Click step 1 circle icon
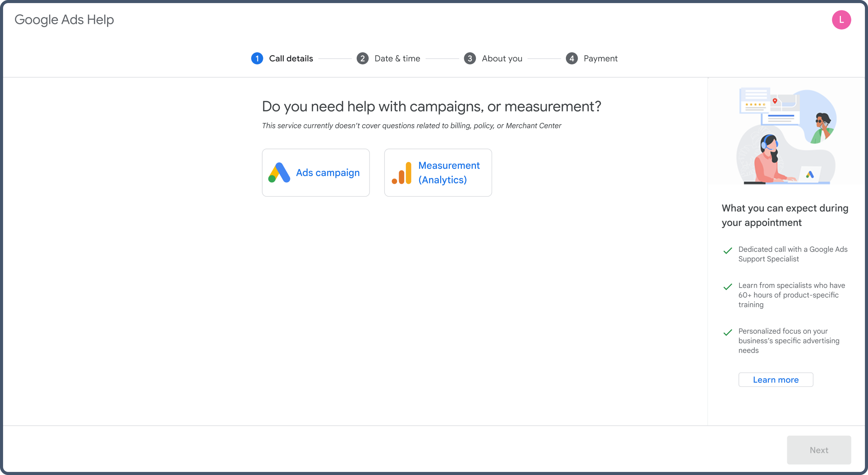Screen dimensions: 868x475 point(257,59)
